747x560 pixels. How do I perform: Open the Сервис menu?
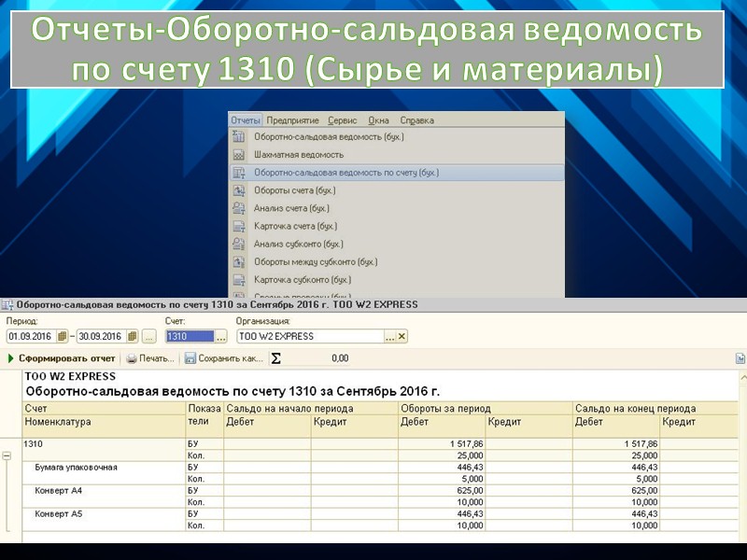(342, 120)
